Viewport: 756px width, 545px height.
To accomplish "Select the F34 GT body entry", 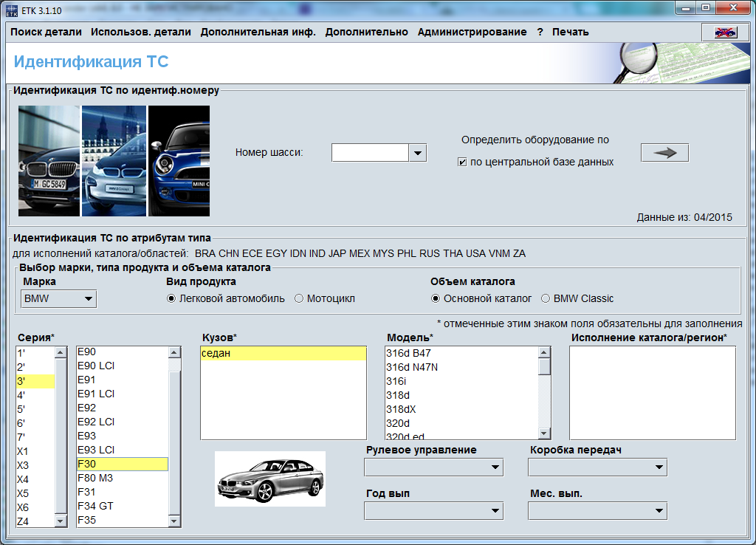I will [123, 506].
